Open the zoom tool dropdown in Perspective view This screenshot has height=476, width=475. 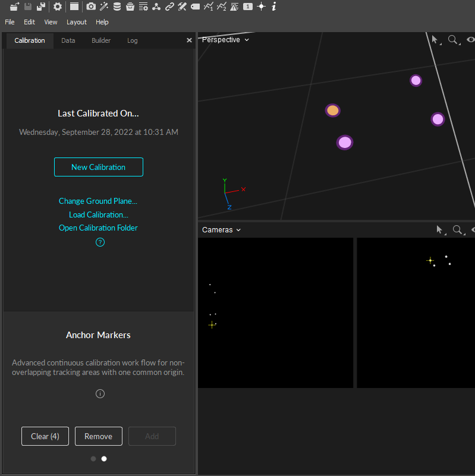454,40
